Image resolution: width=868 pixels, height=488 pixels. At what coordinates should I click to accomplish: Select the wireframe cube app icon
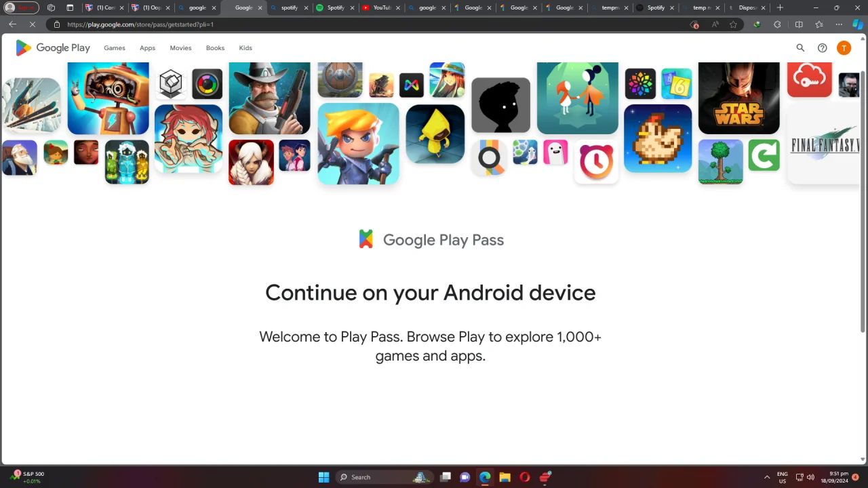(x=170, y=84)
